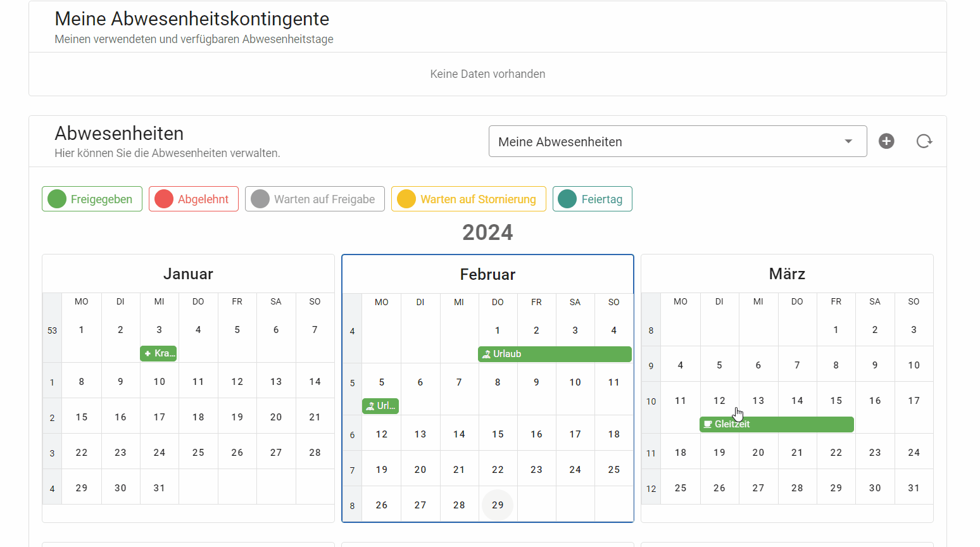The width and height of the screenshot is (980, 547).
Task: Add a new absence with plus icon
Action: click(x=886, y=141)
